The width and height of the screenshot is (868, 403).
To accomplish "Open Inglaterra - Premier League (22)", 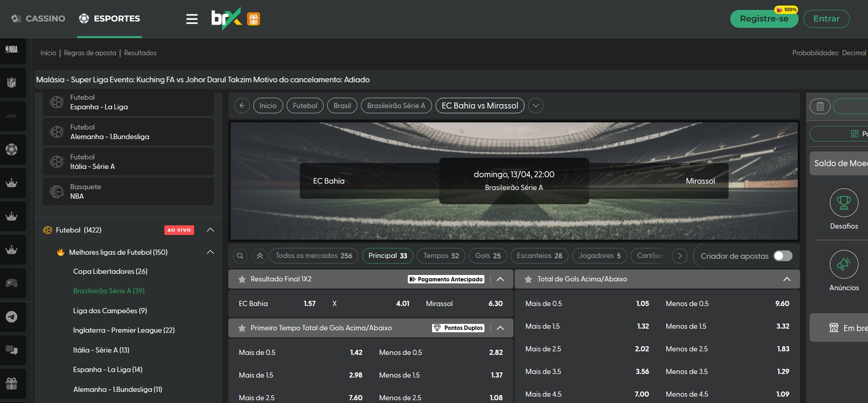I will point(124,330).
